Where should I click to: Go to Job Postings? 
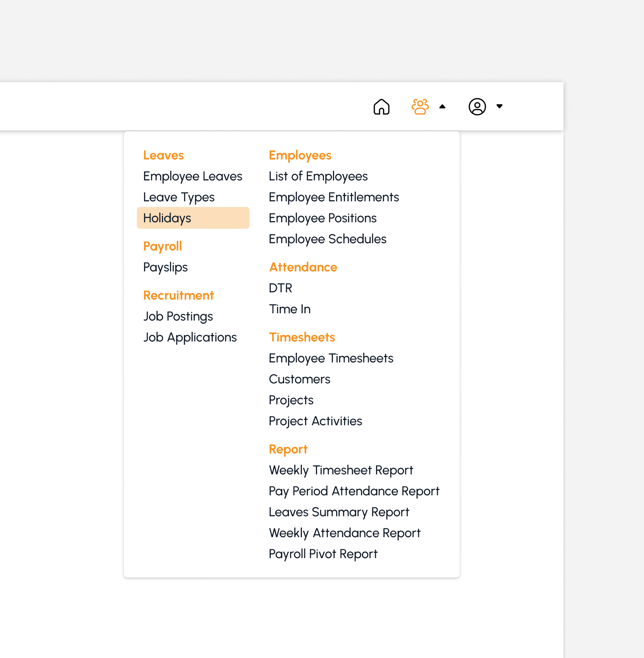tap(178, 317)
